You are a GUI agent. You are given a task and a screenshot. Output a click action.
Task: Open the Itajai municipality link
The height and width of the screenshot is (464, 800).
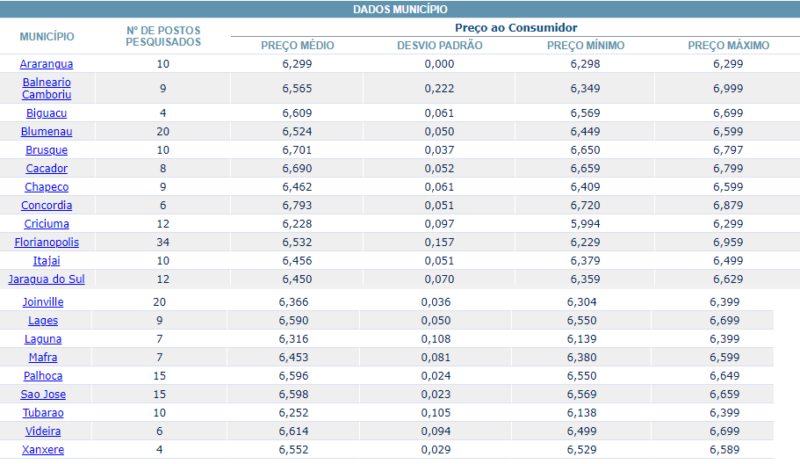pos(46,261)
